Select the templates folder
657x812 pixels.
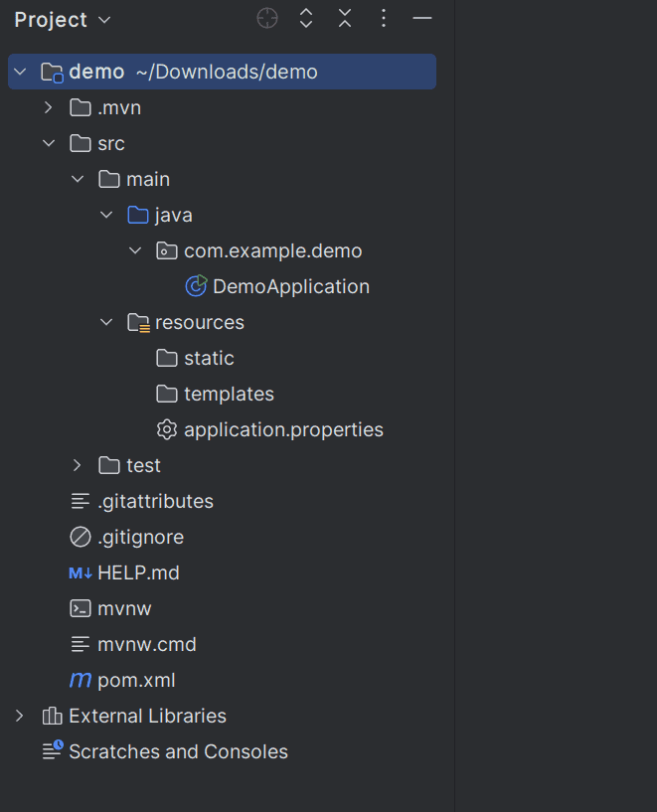tap(229, 394)
